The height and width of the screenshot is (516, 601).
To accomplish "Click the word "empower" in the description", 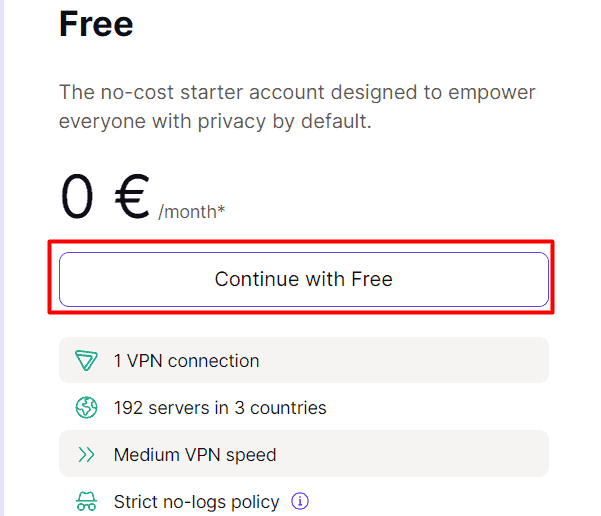I will 492,93.
